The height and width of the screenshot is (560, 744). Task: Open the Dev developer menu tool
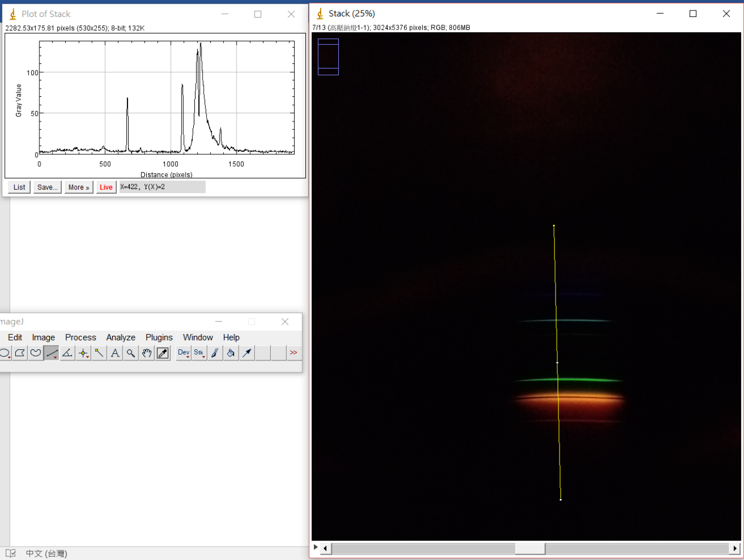tap(184, 353)
